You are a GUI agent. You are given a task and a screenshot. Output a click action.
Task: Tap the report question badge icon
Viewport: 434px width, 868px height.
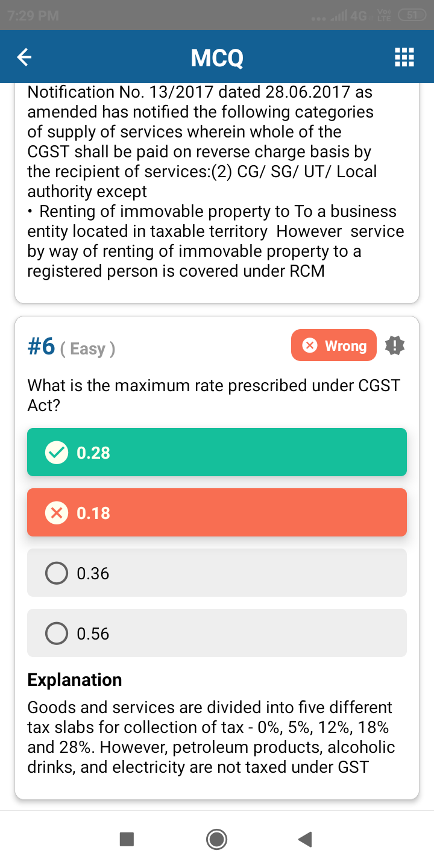click(x=395, y=345)
